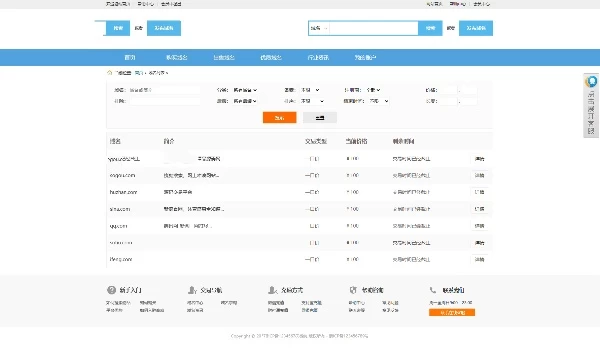Image resolution: width=600 pixels, height=364 pixels.
Task: Click the phone icon in the footer
Action: pos(433,290)
